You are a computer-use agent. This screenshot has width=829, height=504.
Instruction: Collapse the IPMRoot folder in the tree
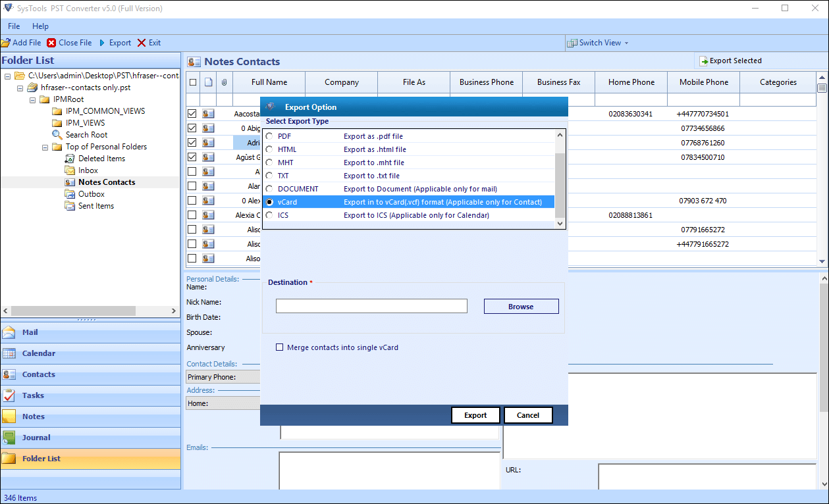point(33,99)
